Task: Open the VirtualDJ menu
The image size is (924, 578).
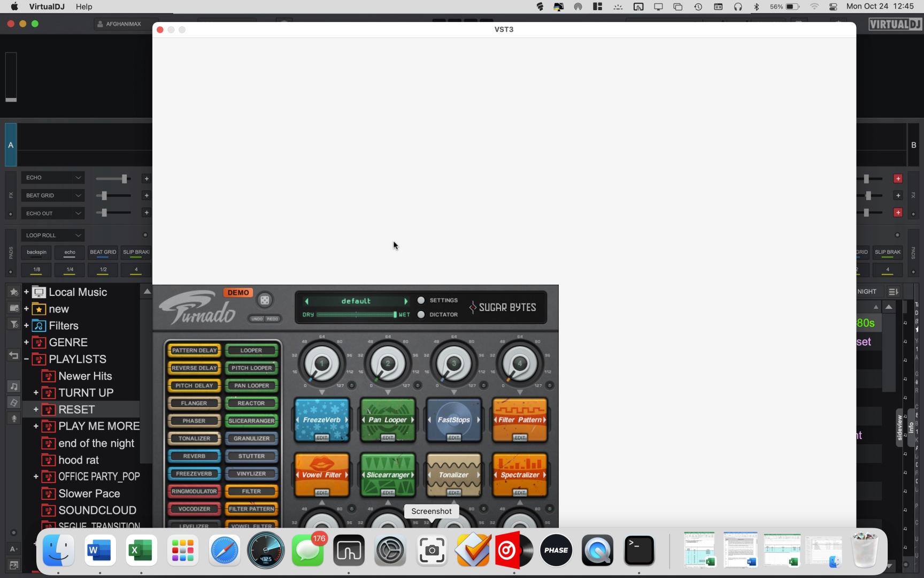Action: (47, 6)
